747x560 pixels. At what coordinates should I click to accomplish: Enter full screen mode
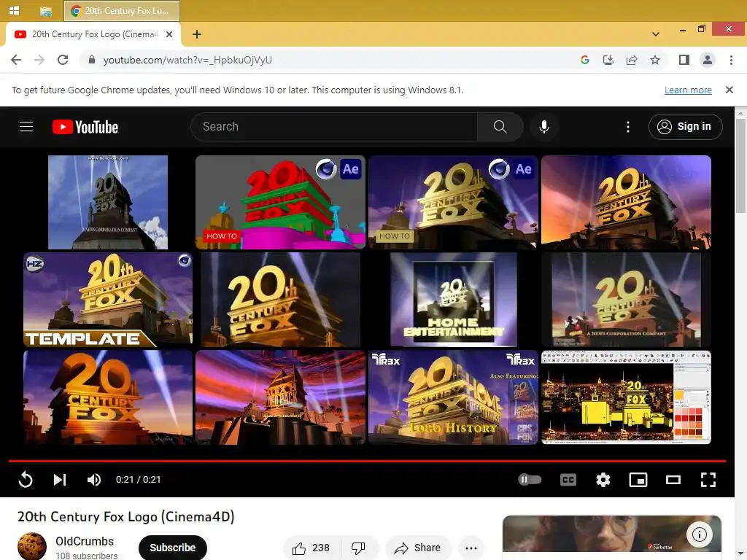708,480
